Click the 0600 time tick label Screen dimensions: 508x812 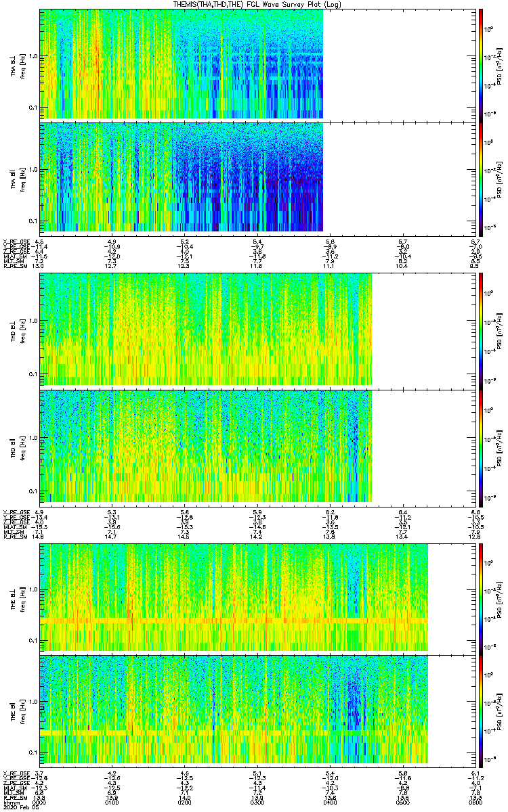pyautogui.click(x=476, y=802)
